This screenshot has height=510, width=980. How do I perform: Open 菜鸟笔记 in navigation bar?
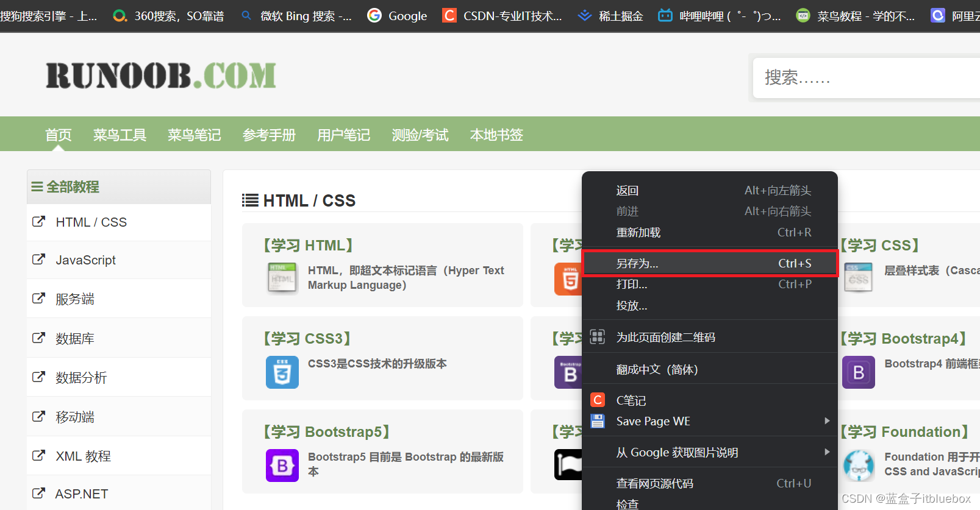pos(195,135)
